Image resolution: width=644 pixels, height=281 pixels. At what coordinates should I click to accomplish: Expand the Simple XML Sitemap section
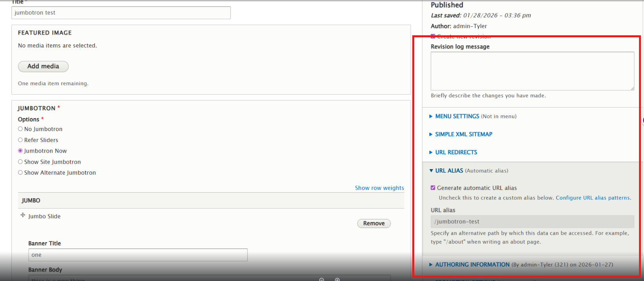[463, 134]
